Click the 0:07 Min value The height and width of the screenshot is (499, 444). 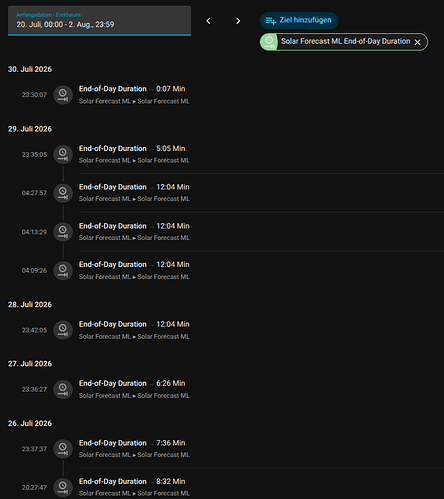click(x=171, y=89)
